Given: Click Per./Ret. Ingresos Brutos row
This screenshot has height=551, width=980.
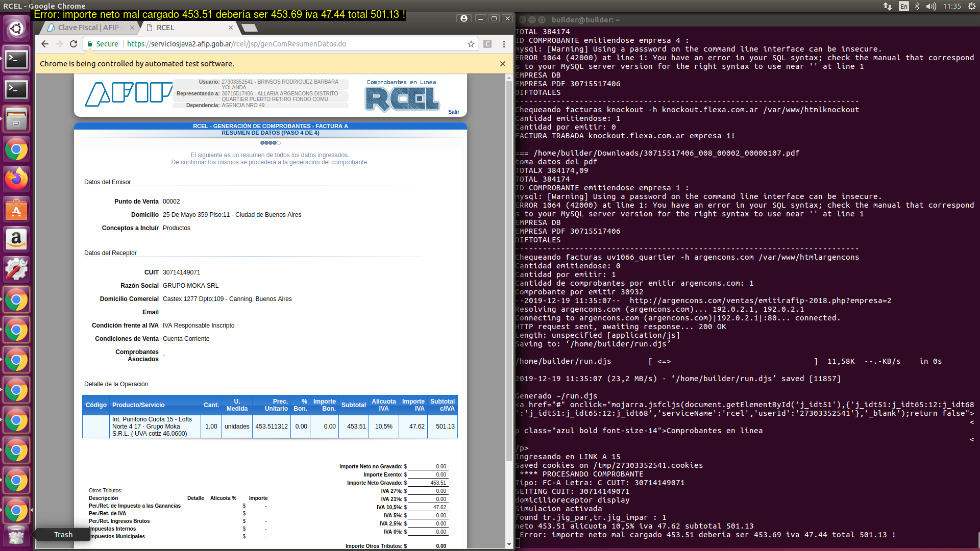Looking at the screenshot, I should pos(178,521).
